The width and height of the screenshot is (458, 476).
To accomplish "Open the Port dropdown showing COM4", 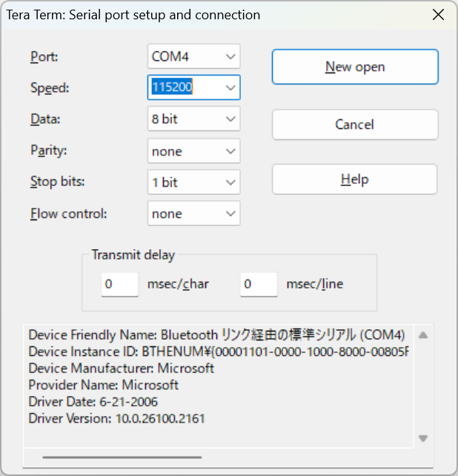I will (x=193, y=56).
